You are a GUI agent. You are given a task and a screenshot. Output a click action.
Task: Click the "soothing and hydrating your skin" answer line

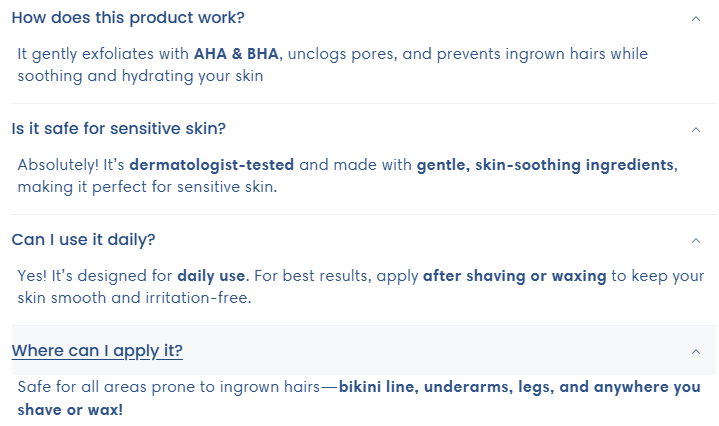click(x=140, y=76)
